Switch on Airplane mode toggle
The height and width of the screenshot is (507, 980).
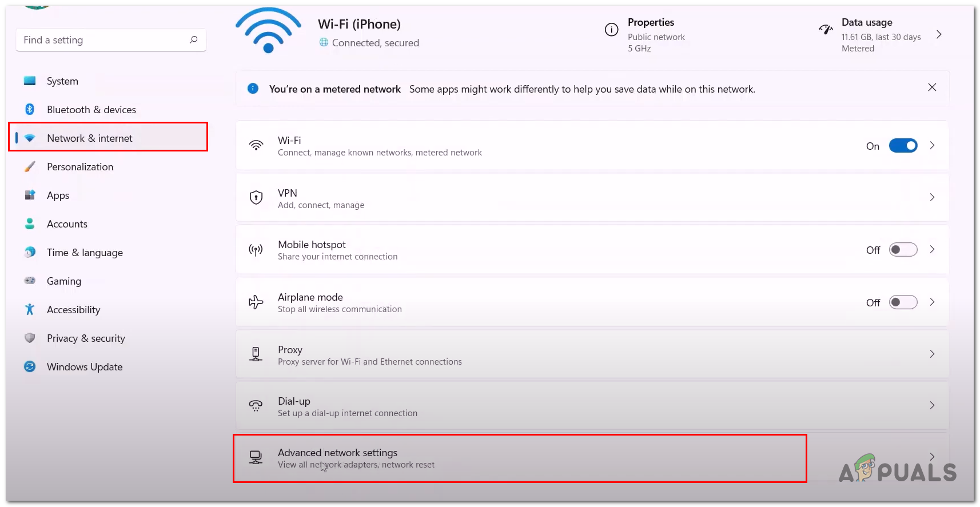coord(903,302)
